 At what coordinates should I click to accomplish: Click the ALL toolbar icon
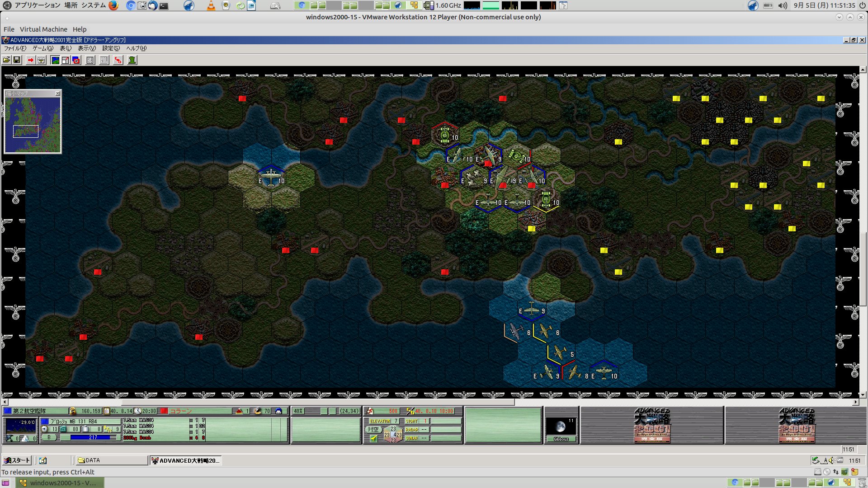click(104, 60)
